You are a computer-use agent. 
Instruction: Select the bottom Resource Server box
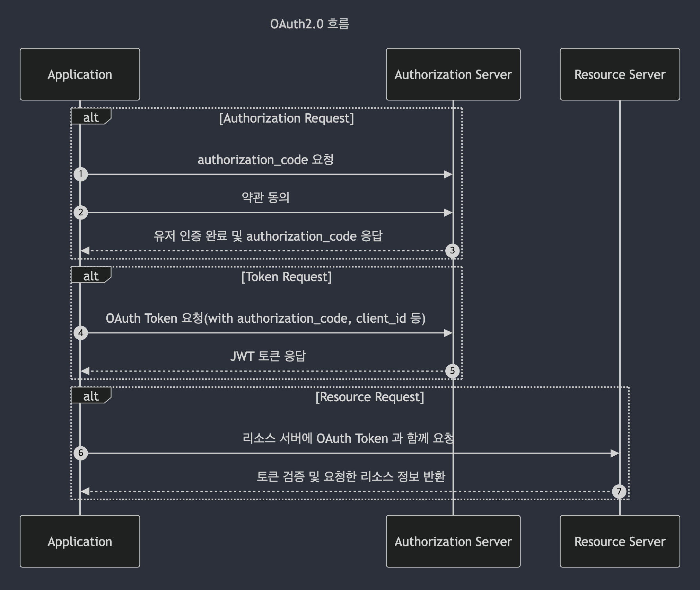click(620, 541)
